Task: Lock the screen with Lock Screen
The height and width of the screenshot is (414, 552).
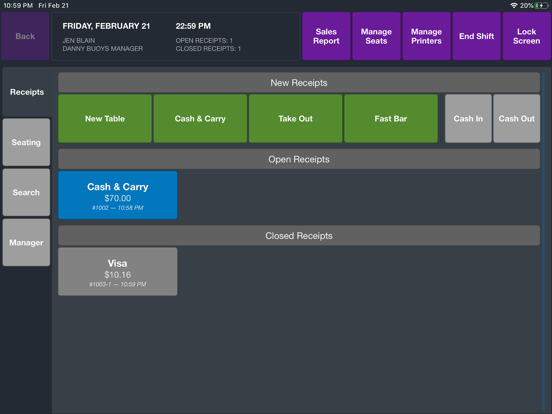Action: 526,36
